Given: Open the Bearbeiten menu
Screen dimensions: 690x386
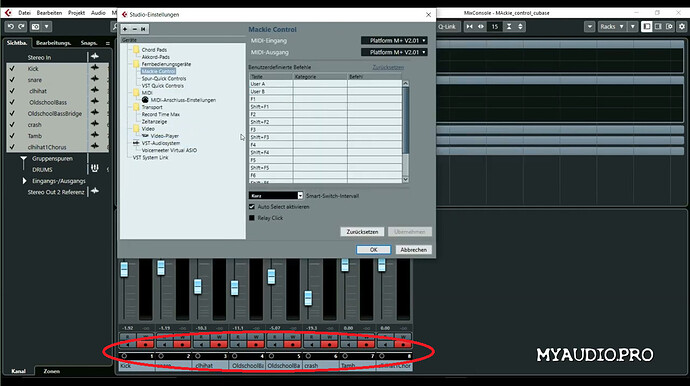Looking at the screenshot, I should tap(49, 13).
